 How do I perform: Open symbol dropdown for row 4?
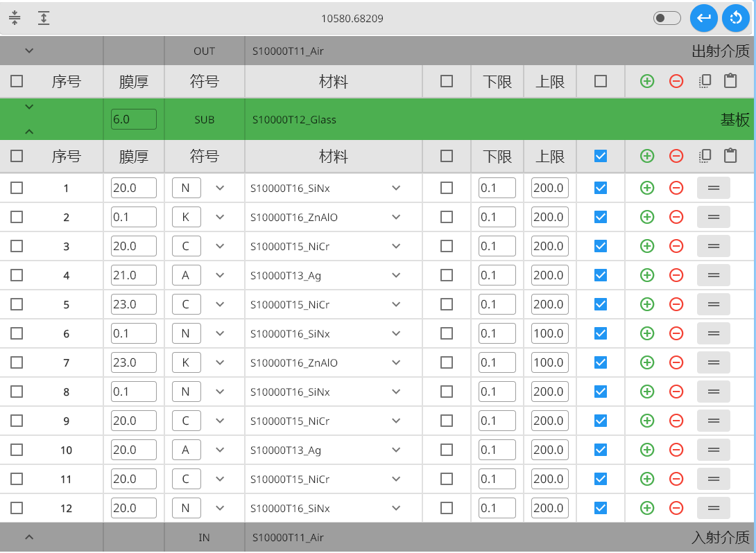[x=220, y=275]
